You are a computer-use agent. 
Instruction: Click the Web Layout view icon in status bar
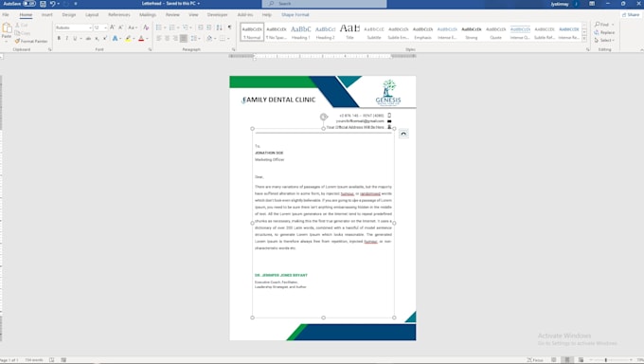coord(581,360)
